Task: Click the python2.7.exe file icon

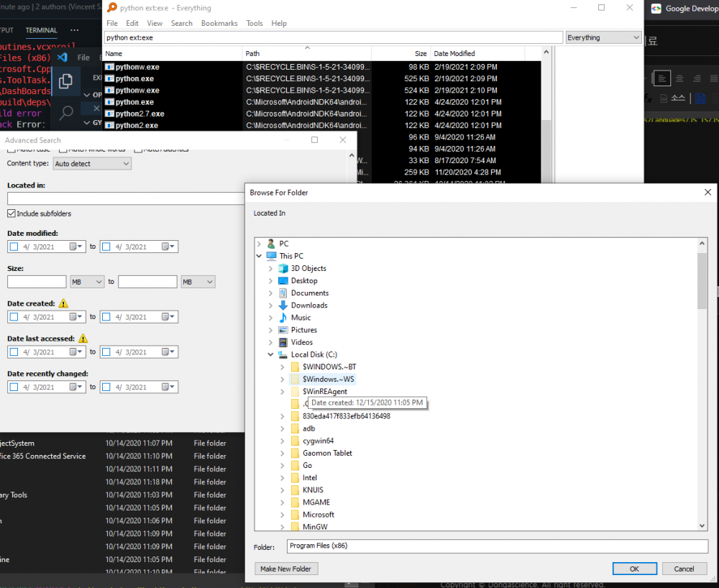Action: point(109,114)
